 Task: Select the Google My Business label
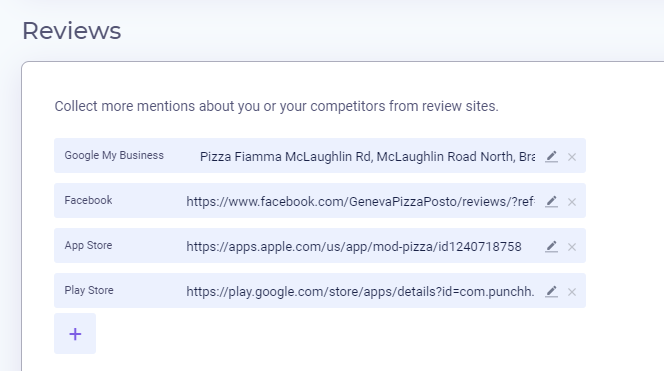pyautogui.click(x=114, y=155)
